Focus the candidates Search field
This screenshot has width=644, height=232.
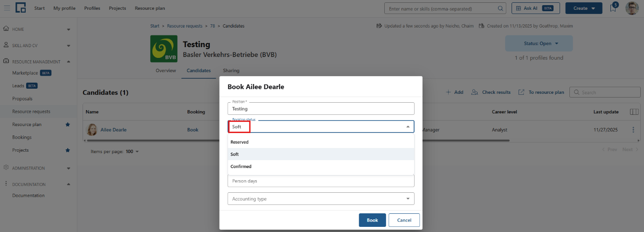click(605, 92)
